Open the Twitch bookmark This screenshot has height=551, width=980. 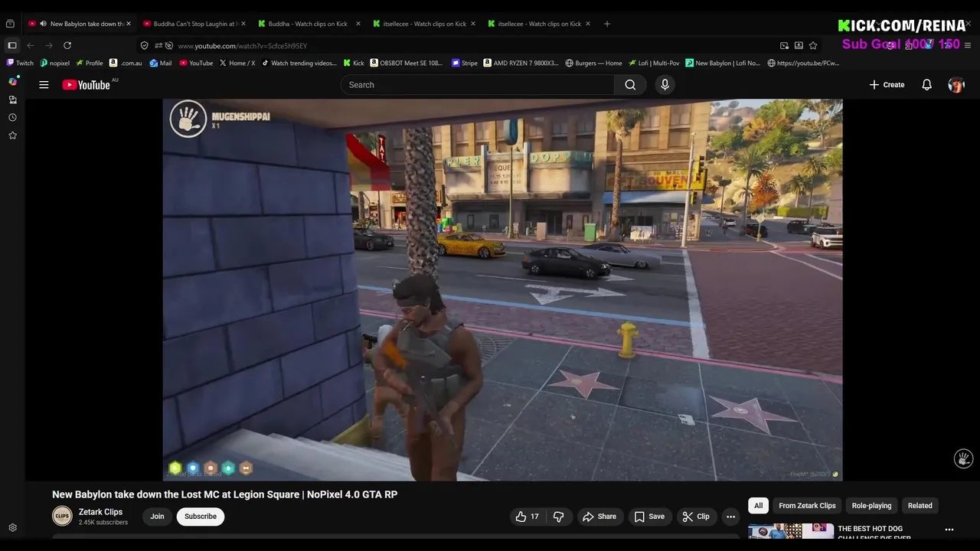(x=20, y=64)
